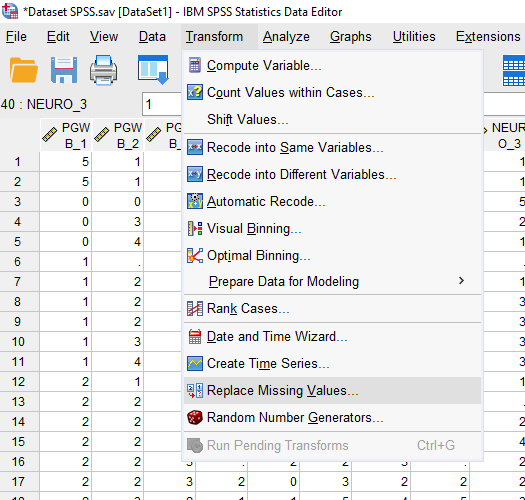Click the Rank Cases icon
The image size is (525, 500).
click(x=195, y=308)
